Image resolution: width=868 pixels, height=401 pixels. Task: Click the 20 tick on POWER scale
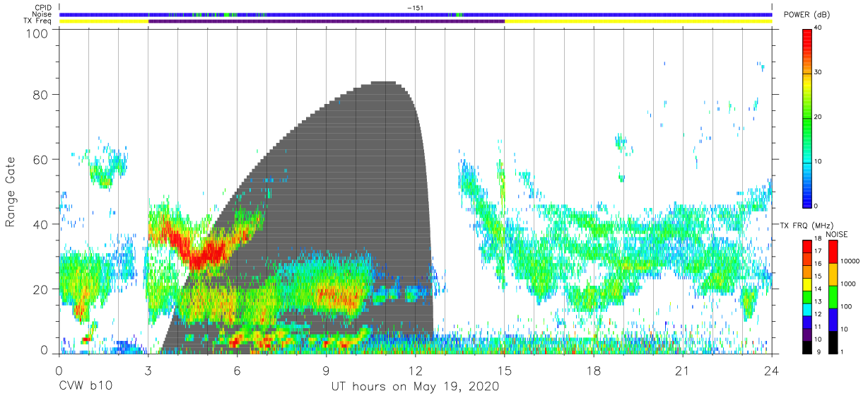click(818, 117)
